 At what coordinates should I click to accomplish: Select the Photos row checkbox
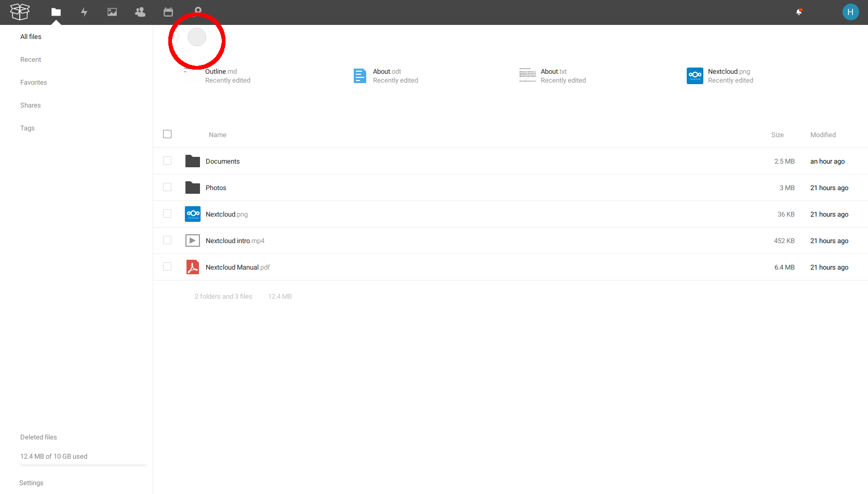(x=167, y=187)
